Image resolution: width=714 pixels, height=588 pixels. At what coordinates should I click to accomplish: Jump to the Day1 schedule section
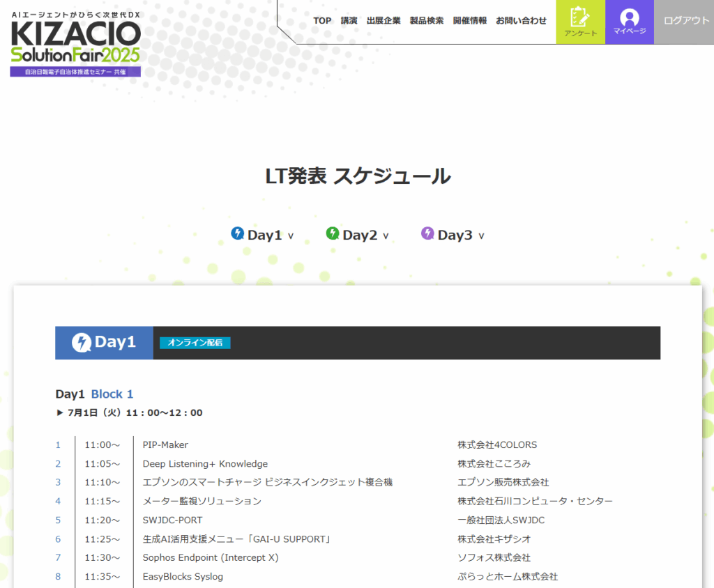[x=263, y=235]
